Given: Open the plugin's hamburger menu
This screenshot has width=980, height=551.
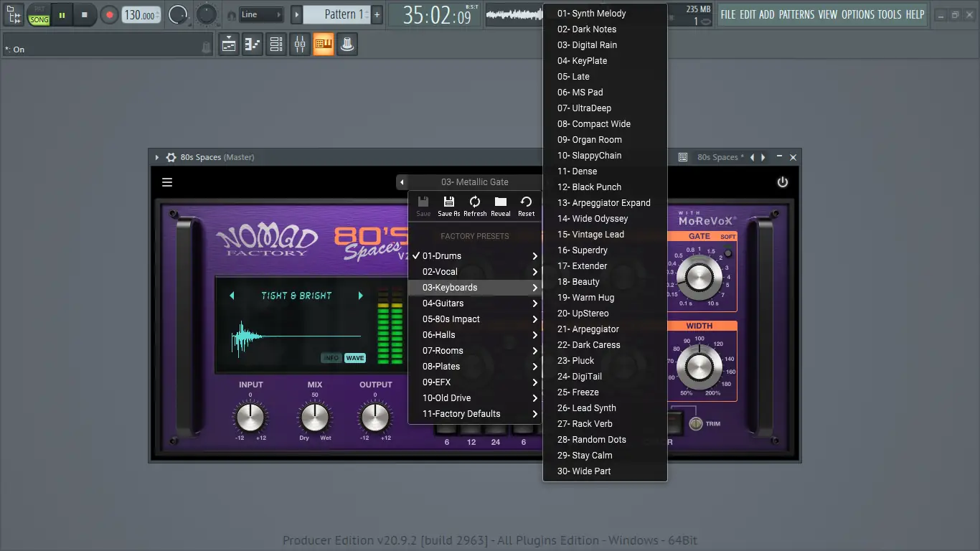Looking at the screenshot, I should [x=167, y=182].
